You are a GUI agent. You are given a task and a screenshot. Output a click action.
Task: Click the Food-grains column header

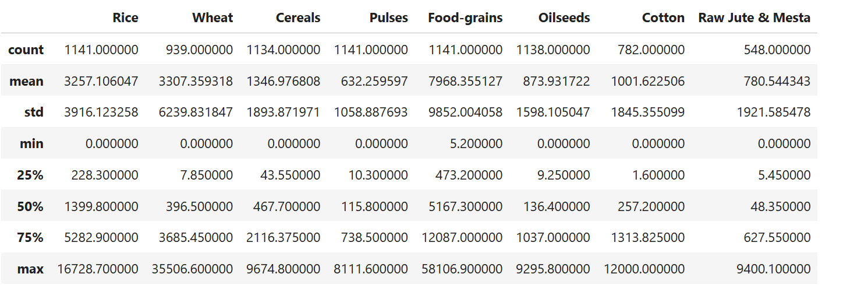pyautogui.click(x=465, y=17)
